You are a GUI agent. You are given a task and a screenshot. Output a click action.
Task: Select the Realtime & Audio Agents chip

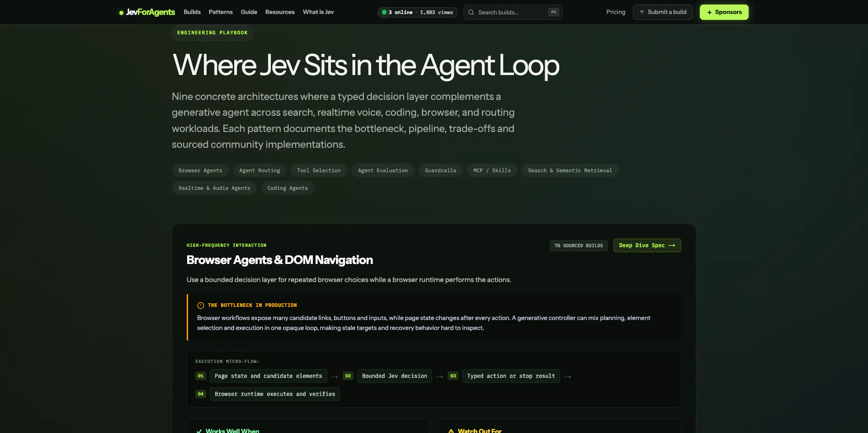point(214,188)
